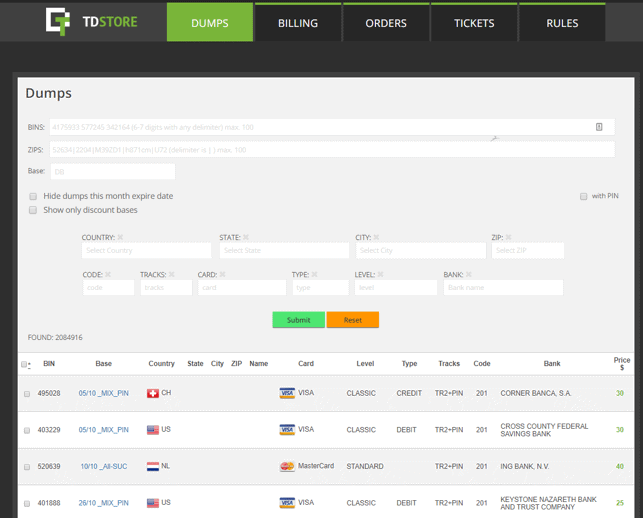
Task: Click the Level column header
Action: pyautogui.click(x=365, y=363)
